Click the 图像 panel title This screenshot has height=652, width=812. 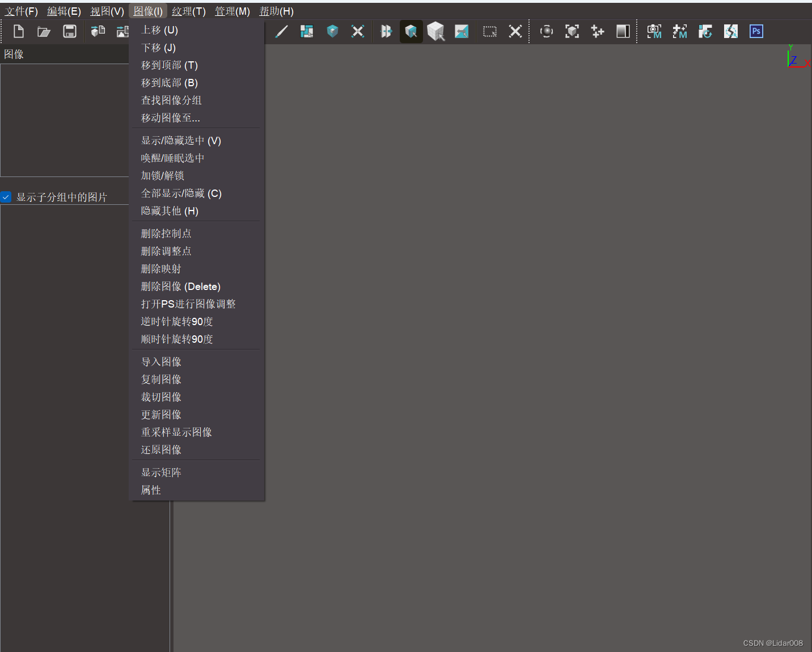[14, 54]
